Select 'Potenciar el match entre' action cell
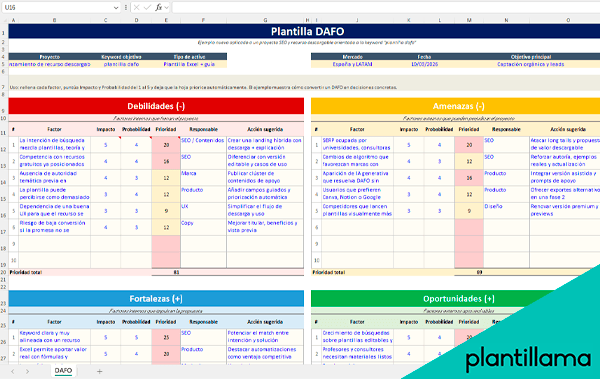This screenshot has height=379, width=600. point(265,337)
